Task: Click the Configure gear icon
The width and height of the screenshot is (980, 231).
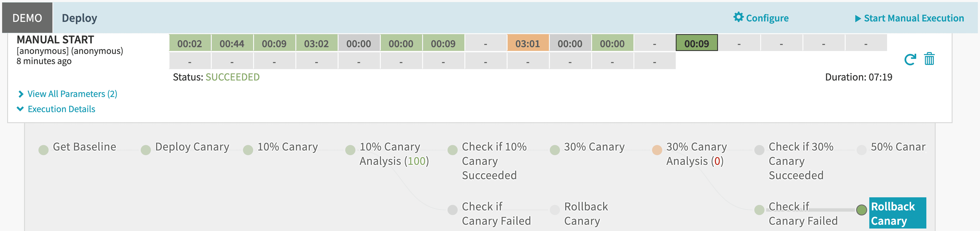Action: 738,17
